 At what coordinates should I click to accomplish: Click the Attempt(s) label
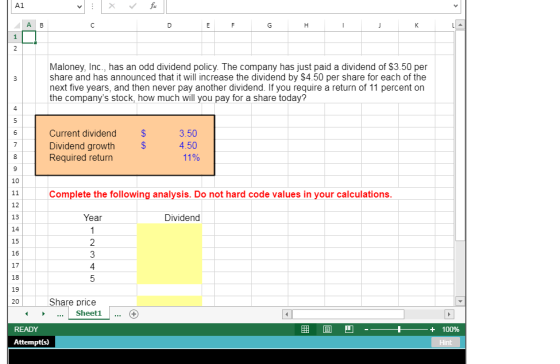pos(31,342)
